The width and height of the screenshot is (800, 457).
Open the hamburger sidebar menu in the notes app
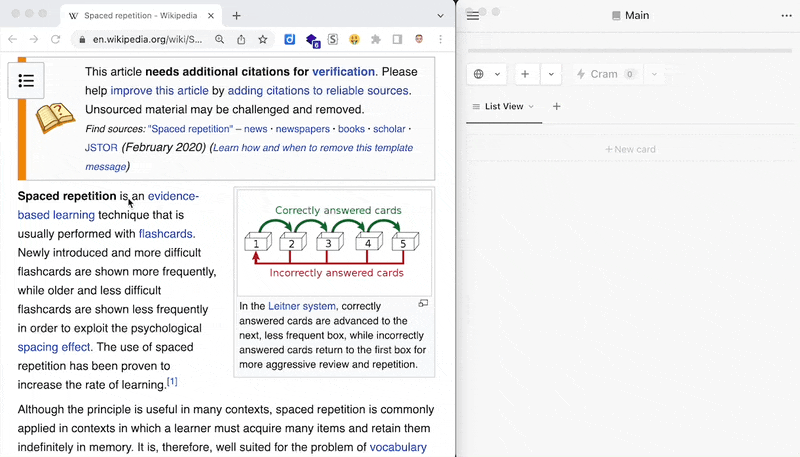point(473,16)
